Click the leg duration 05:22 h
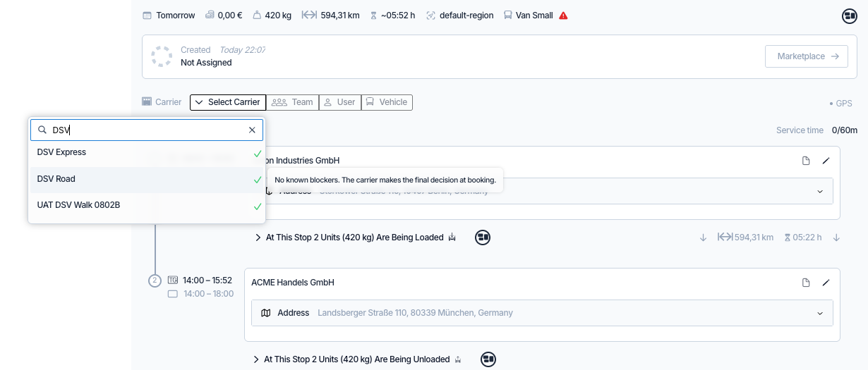The width and height of the screenshot is (868, 370). pos(802,238)
